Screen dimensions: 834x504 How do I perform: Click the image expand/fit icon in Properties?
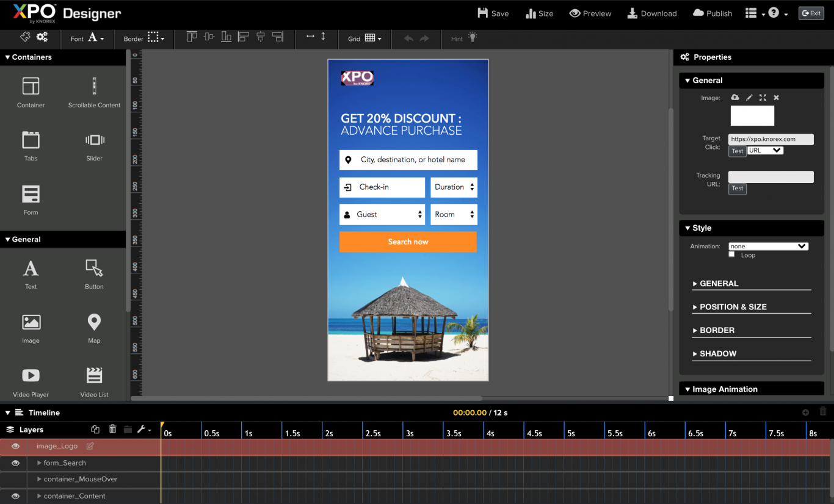pyautogui.click(x=763, y=98)
